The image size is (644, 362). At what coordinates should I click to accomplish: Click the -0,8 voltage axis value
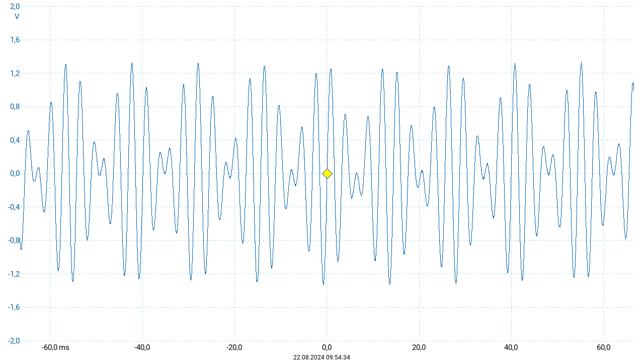pos(14,240)
